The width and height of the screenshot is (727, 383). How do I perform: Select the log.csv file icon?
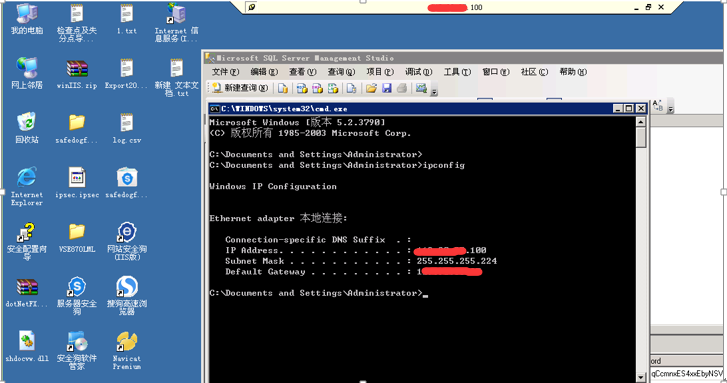tap(127, 128)
